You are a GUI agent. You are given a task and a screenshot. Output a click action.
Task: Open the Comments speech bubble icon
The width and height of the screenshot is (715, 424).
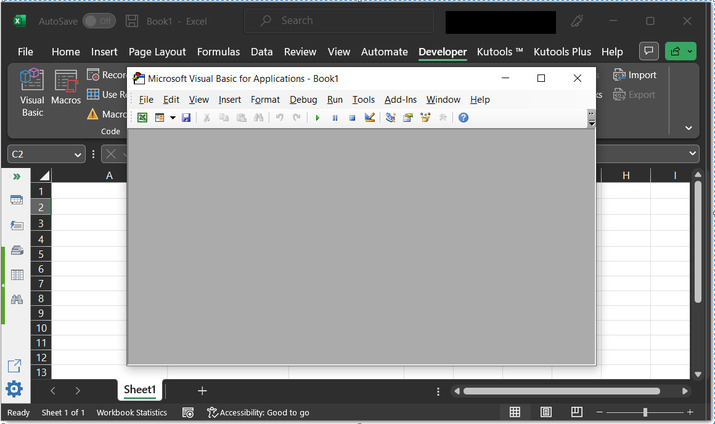click(648, 51)
